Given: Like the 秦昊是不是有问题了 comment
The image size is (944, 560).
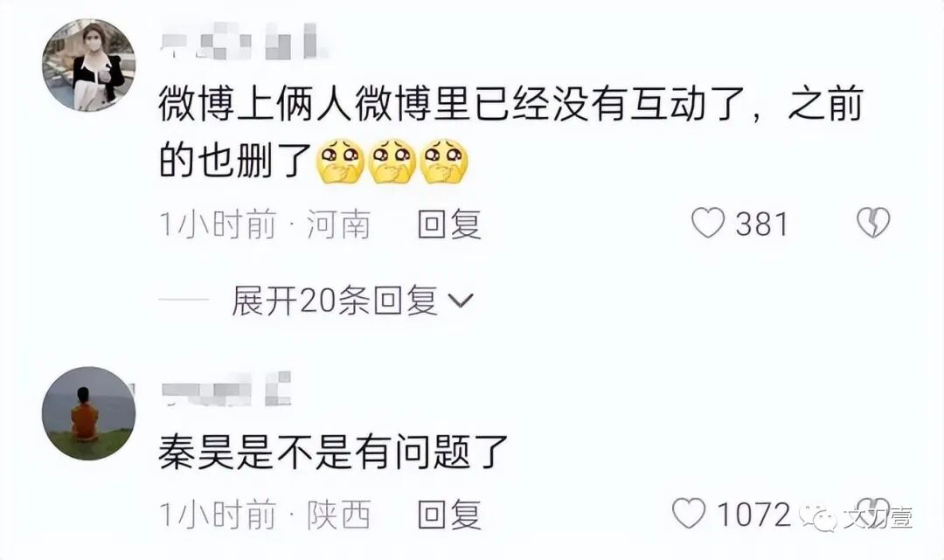Looking at the screenshot, I should (689, 514).
